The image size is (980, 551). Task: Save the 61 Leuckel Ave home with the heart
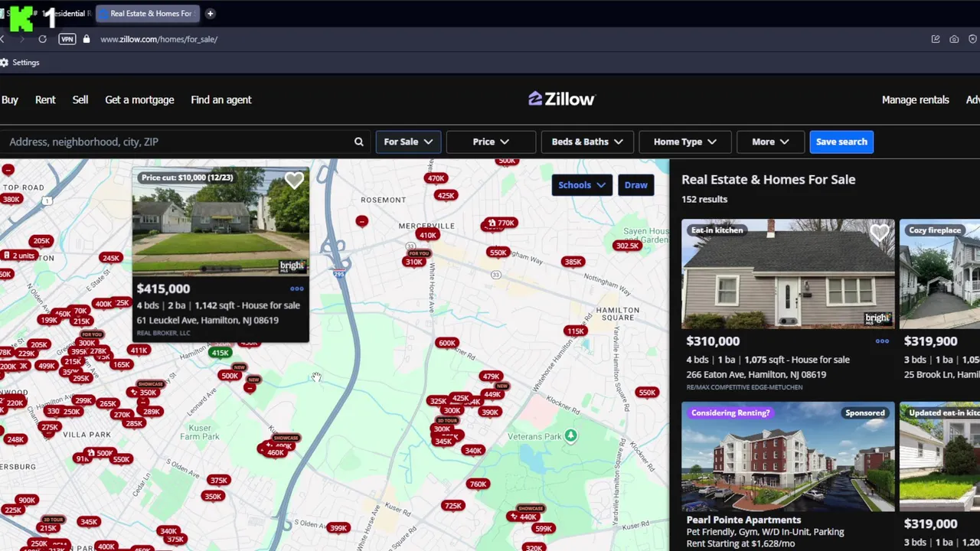coord(294,181)
